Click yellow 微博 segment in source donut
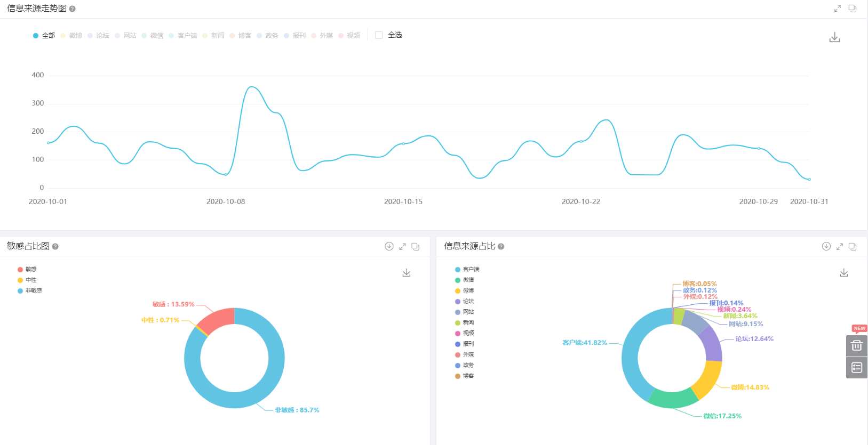Screen dimensions: 868x445 coord(708,379)
